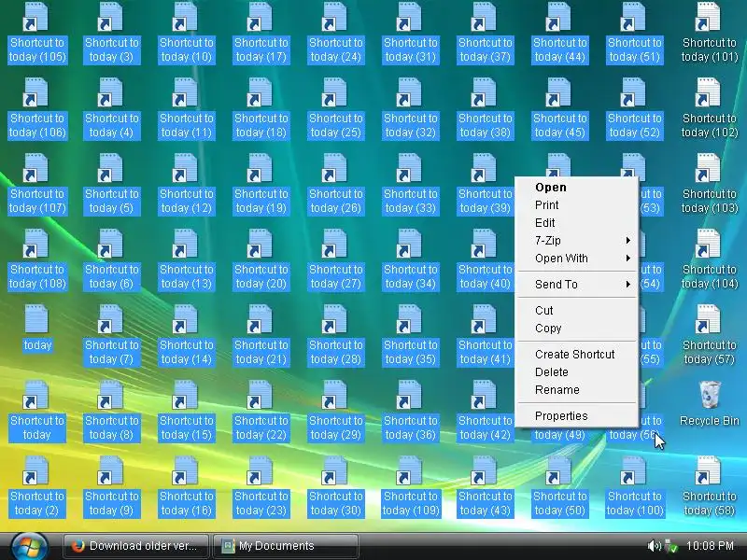Select Edit from the context menu
Image resolution: width=747 pixels, height=560 pixels.
(x=577, y=223)
